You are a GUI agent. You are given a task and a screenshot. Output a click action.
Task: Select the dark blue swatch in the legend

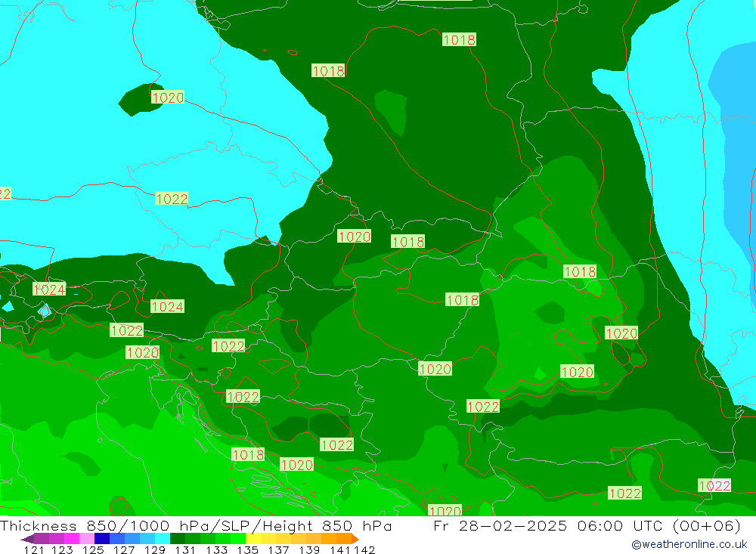102,539
